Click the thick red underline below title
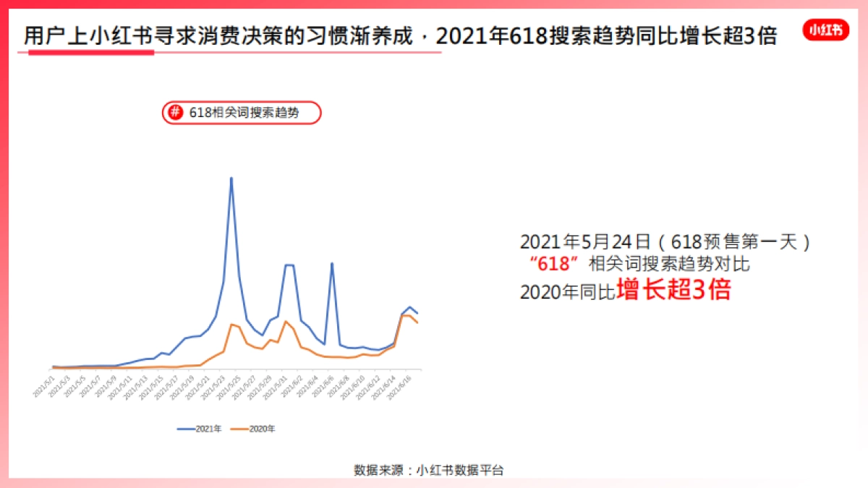The image size is (868, 488). (91, 53)
